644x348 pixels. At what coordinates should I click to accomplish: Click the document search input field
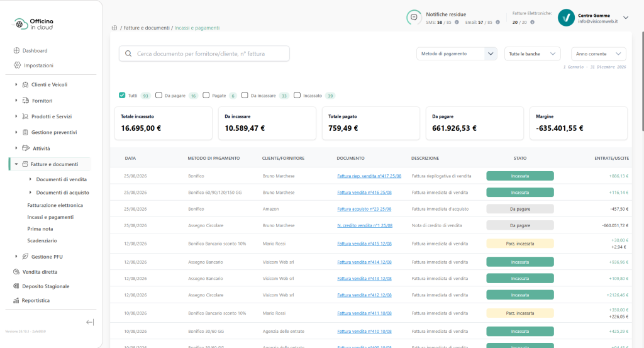click(x=204, y=54)
